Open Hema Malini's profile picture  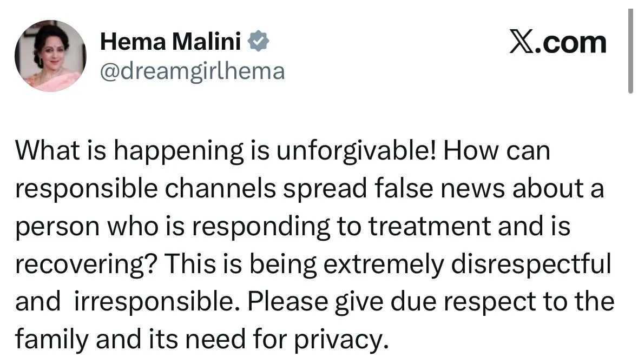(50, 56)
